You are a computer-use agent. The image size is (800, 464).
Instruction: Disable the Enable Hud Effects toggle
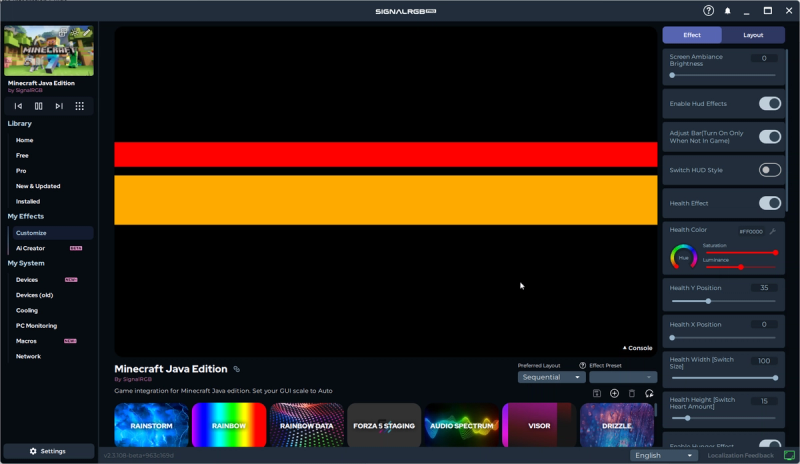tap(769, 104)
